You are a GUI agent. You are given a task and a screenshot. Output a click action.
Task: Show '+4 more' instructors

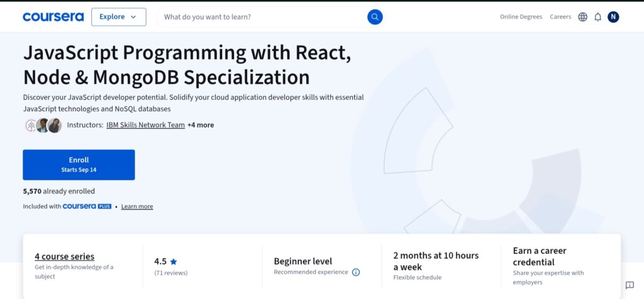(201, 125)
